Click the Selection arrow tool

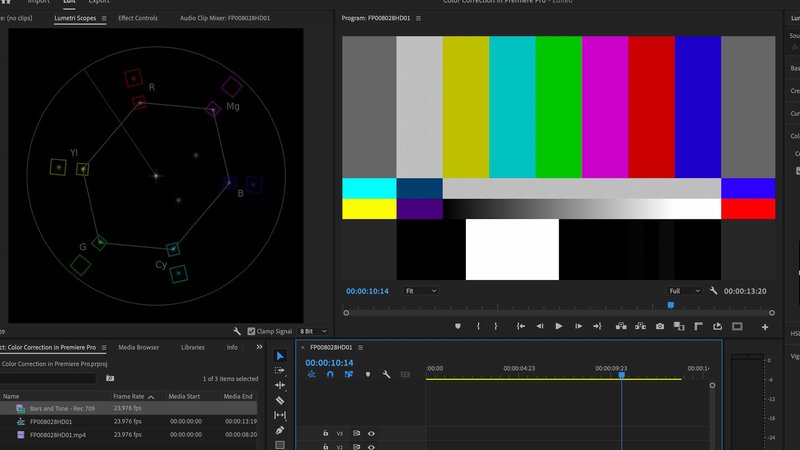(x=280, y=356)
